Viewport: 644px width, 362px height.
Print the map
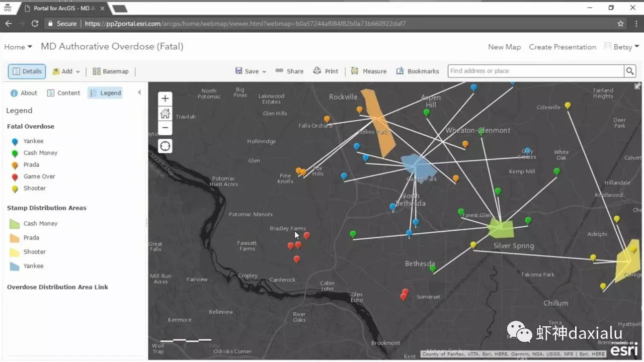(326, 71)
